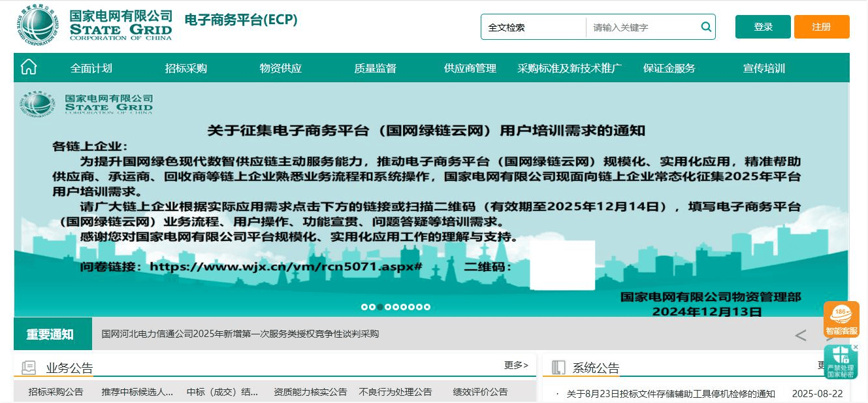Click the orange 注册 register button
The width and height of the screenshot is (868, 403).
[821, 27]
